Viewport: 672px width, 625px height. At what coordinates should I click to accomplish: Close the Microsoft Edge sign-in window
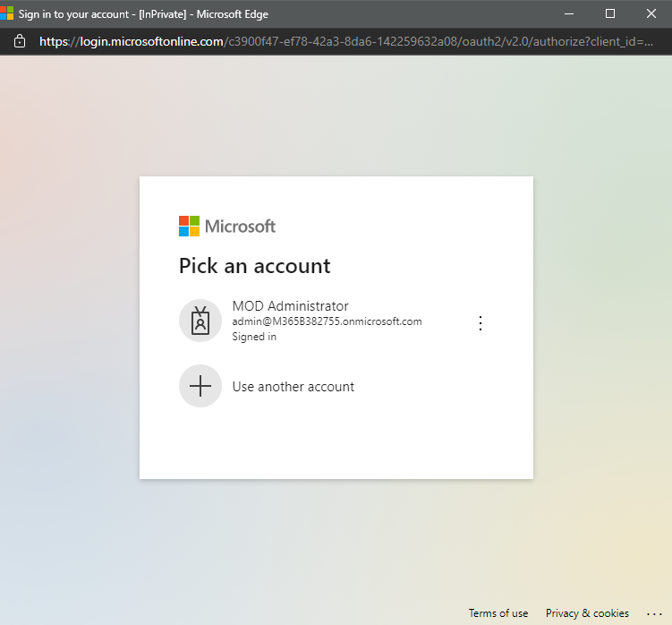pyautogui.click(x=651, y=13)
